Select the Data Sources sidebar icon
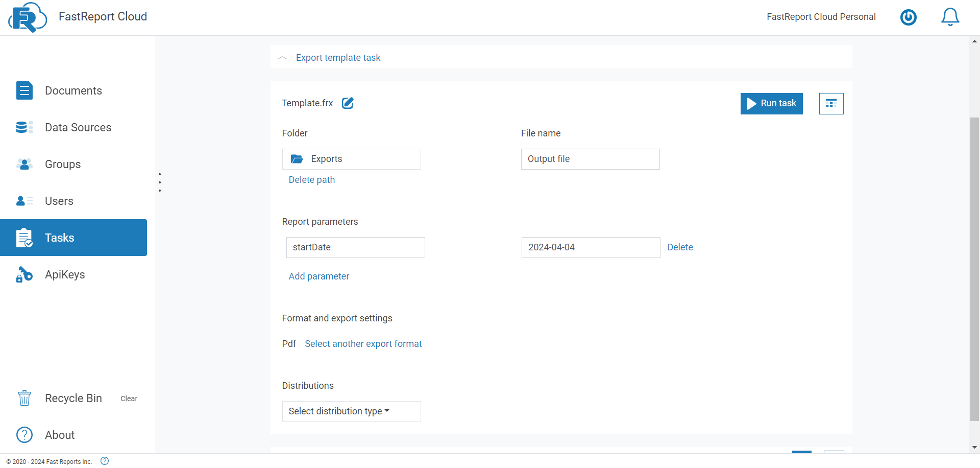 point(24,127)
